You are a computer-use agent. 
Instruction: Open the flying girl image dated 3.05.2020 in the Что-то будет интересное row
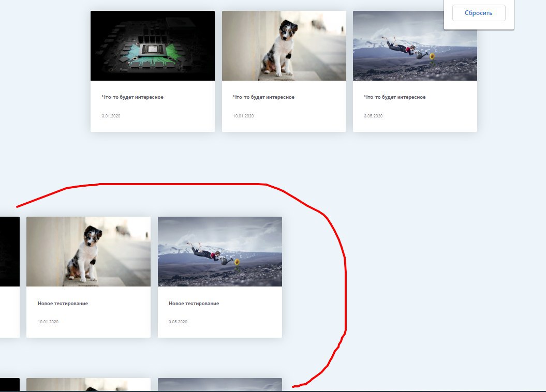click(415, 46)
